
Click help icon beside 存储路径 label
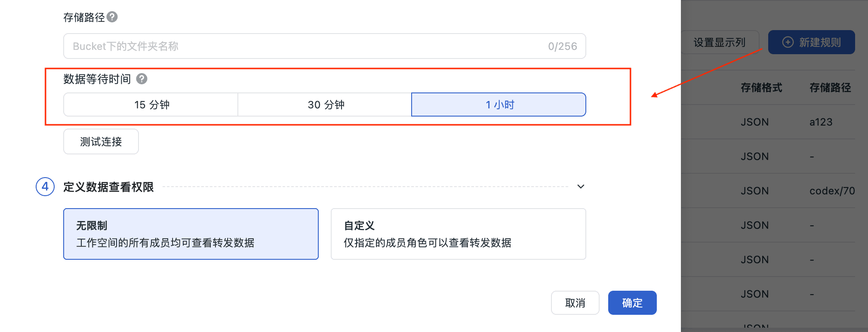click(x=112, y=17)
